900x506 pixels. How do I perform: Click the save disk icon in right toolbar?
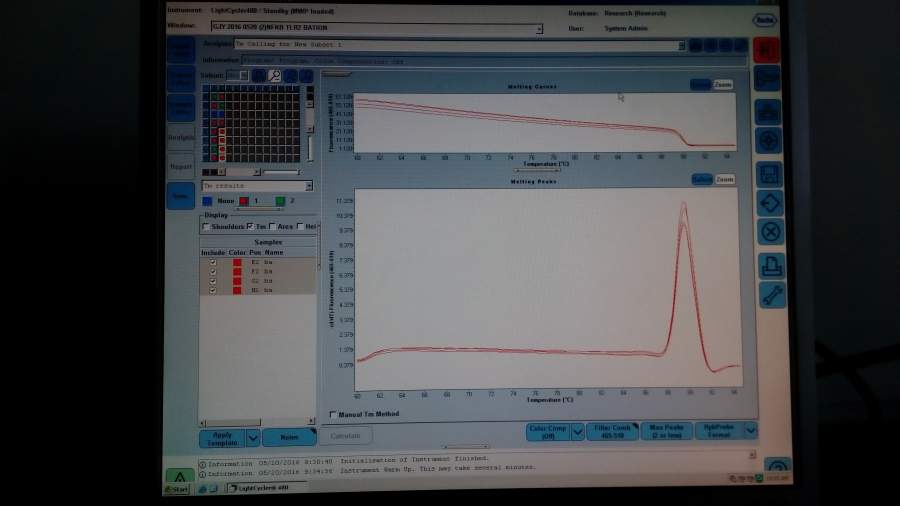point(769,174)
